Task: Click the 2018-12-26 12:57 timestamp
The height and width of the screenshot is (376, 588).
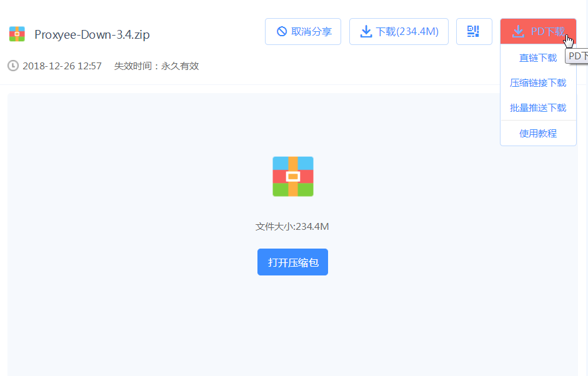Action: 62,66
